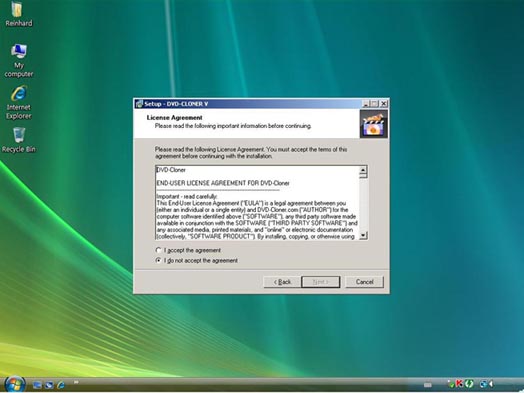Cancel the DVD-Cloner setup

364,282
